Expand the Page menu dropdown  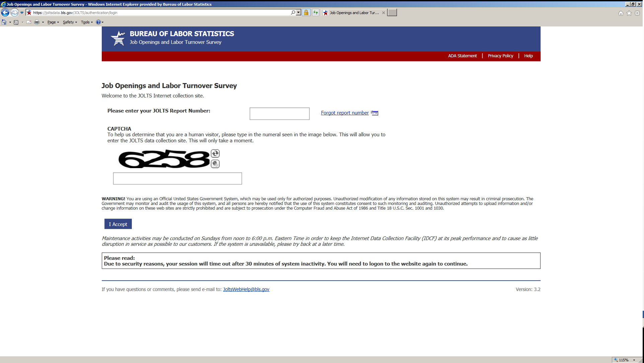pyautogui.click(x=53, y=22)
